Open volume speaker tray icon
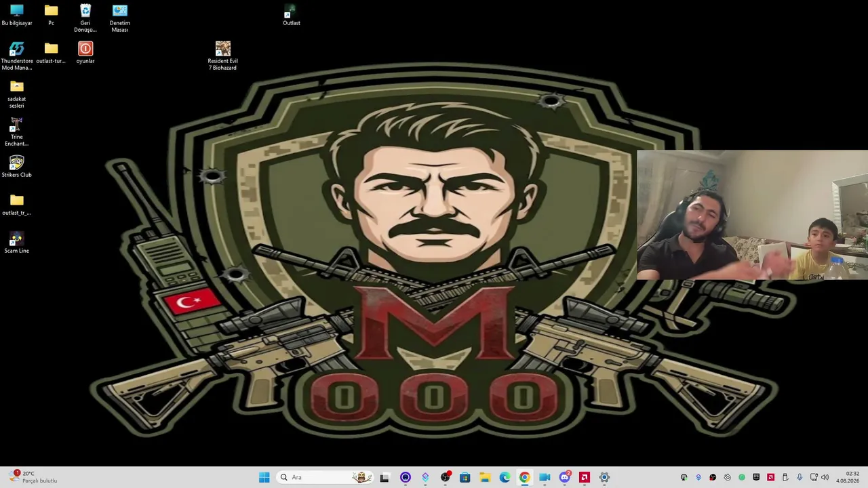The height and width of the screenshot is (488, 868). tap(825, 477)
